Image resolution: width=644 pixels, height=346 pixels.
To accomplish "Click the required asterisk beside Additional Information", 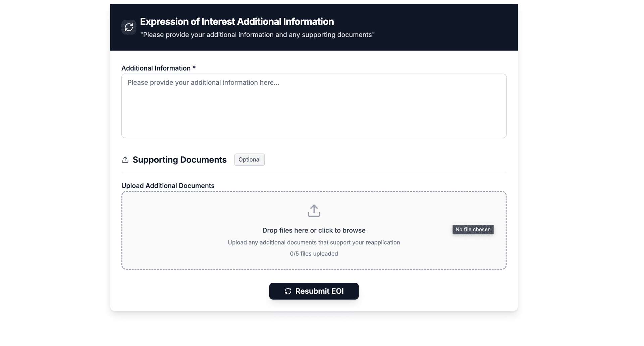I will coord(195,68).
